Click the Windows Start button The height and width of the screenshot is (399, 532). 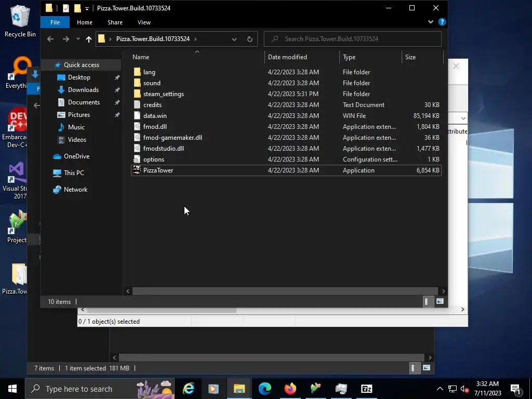point(12,389)
